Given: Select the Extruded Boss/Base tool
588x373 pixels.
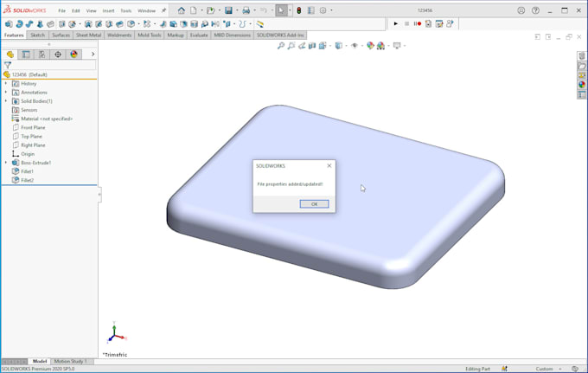Looking at the screenshot, I should pyautogui.click(x=9, y=24).
